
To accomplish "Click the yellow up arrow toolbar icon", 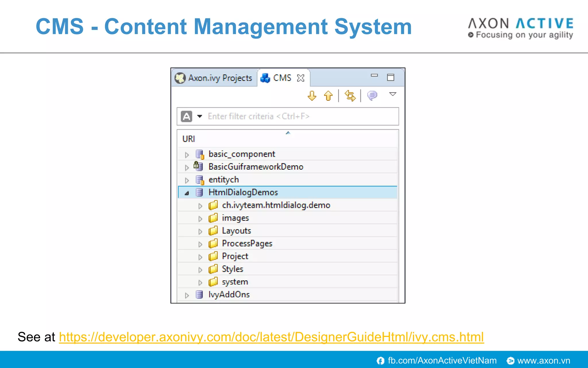I will 328,96.
